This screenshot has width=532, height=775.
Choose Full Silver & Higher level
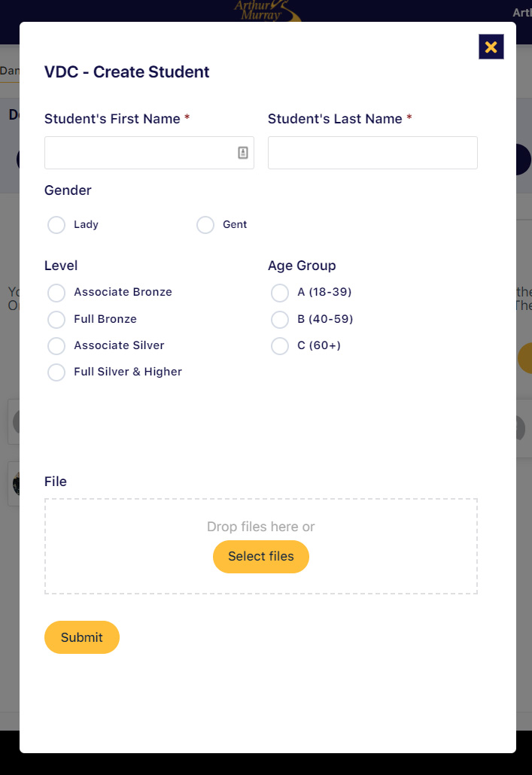(56, 372)
